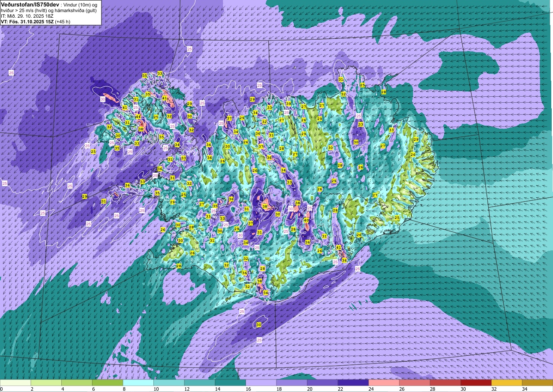Click the '0' tick label on the legend
This screenshot has height=392, width=553.
[2, 389]
